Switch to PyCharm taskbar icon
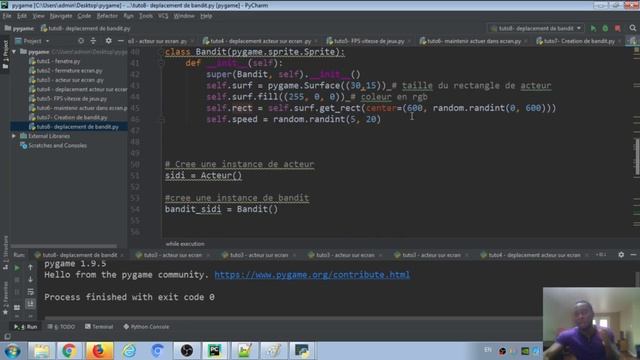The image size is (640, 360). pyautogui.click(x=215, y=351)
